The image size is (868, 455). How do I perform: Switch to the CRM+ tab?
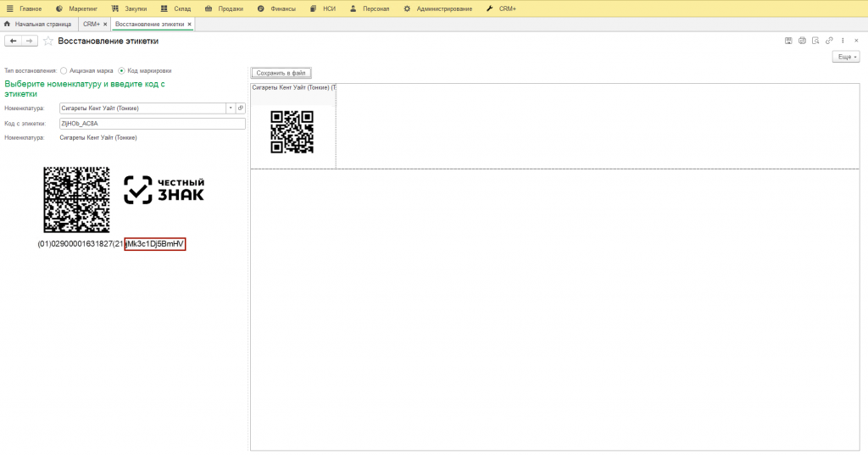[x=92, y=25]
